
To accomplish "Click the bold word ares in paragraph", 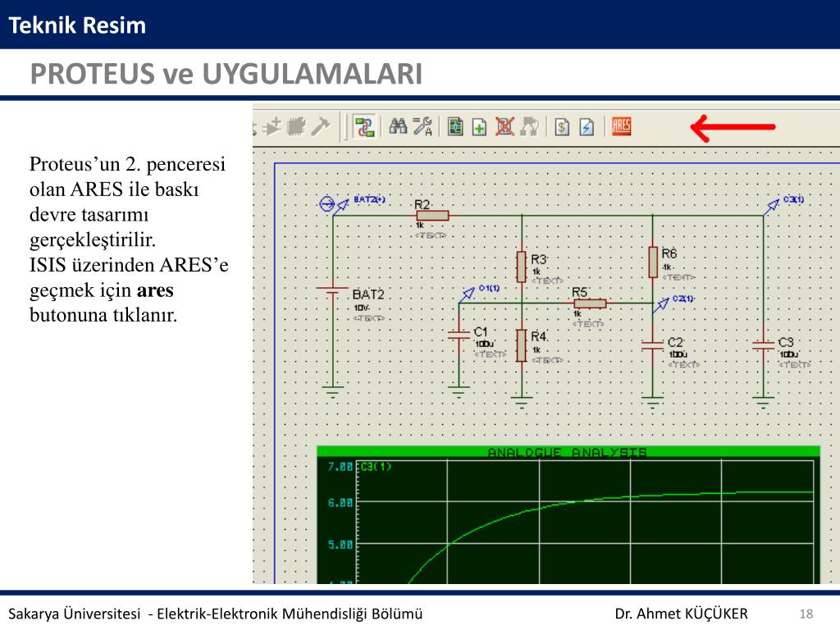I will pyautogui.click(x=155, y=290).
